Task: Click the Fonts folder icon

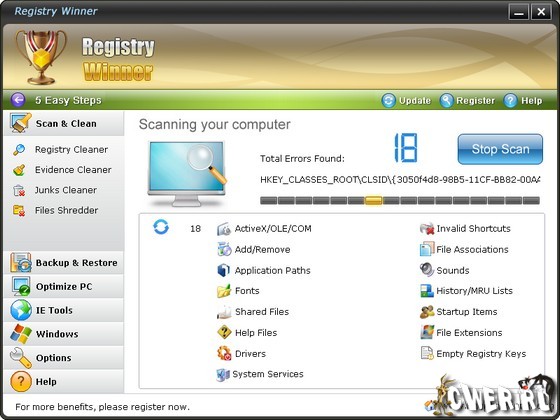Action: [224, 291]
